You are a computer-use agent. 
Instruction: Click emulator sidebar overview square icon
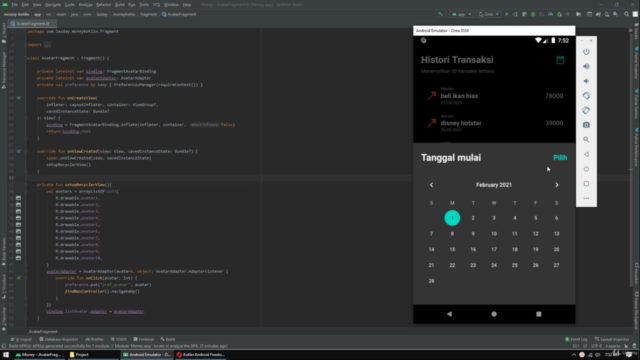586,184
